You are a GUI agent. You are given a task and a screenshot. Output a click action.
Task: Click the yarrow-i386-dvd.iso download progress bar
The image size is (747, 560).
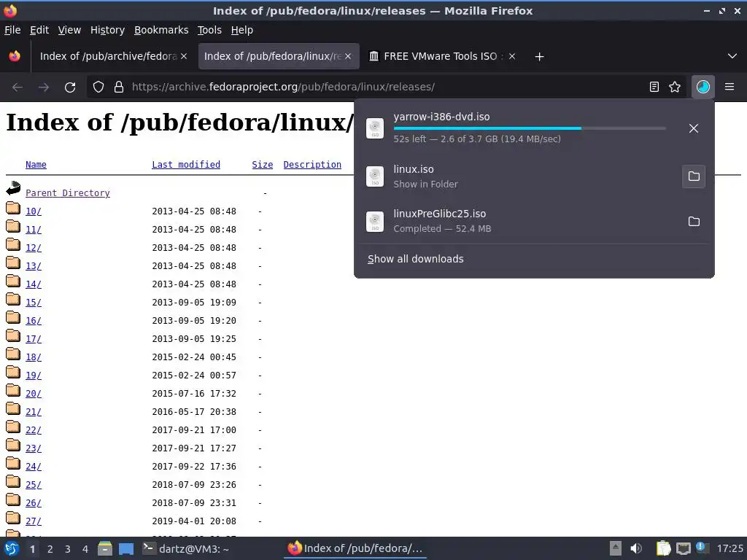click(530, 128)
